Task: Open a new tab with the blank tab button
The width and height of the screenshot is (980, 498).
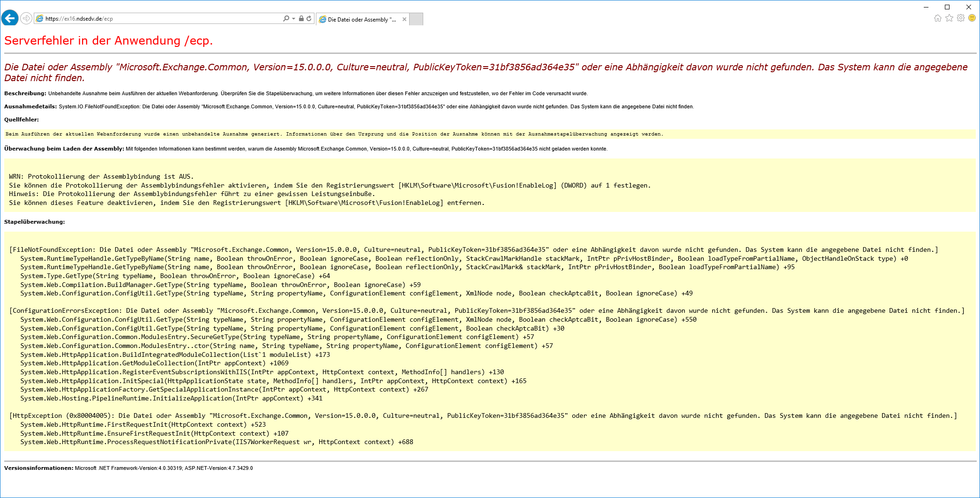Action: pos(416,19)
